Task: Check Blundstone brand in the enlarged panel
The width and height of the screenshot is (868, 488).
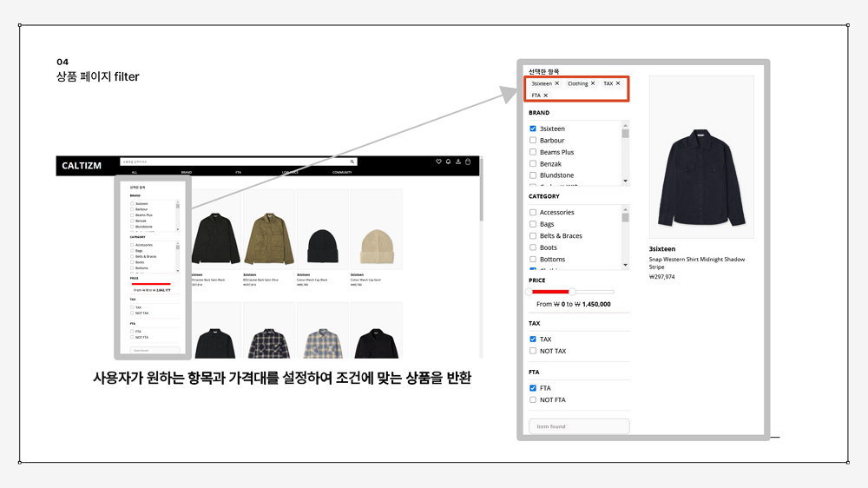Action: coord(533,175)
